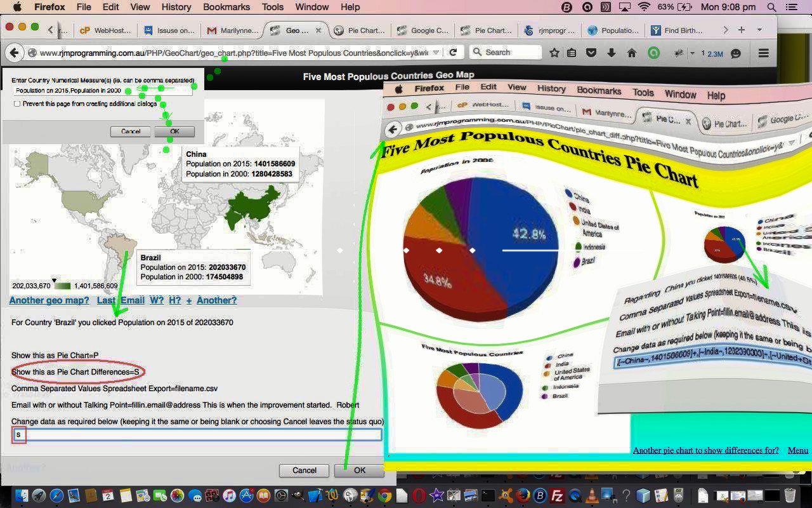The height and width of the screenshot is (508, 812).
Task: Check 'Prevent this page from creating additional dialogs'
Action: (17, 104)
